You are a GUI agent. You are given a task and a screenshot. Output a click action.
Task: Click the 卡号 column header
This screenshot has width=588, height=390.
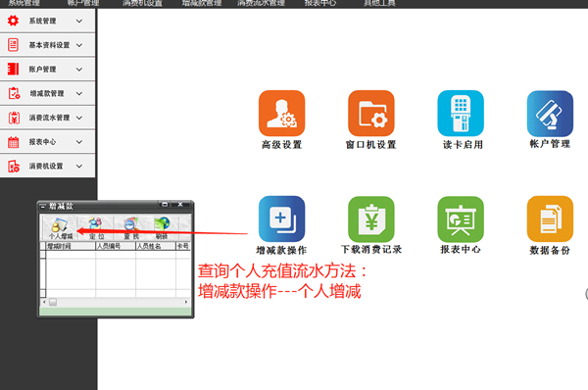(x=183, y=246)
